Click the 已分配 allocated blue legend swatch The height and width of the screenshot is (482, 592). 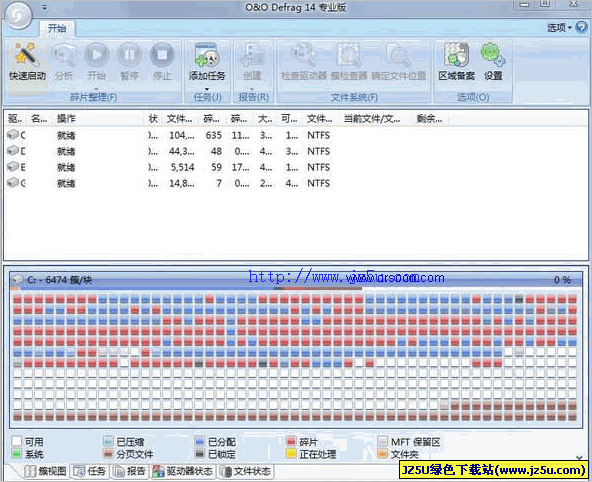[199, 441]
